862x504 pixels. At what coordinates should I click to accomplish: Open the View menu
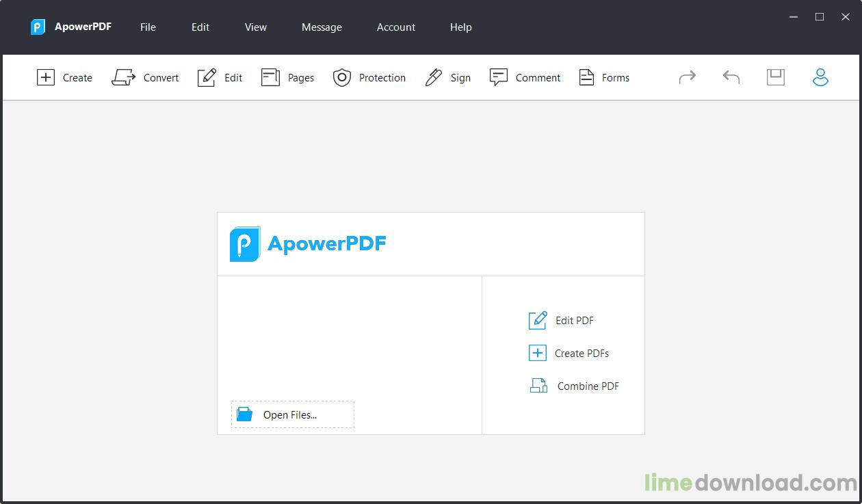pyautogui.click(x=256, y=27)
